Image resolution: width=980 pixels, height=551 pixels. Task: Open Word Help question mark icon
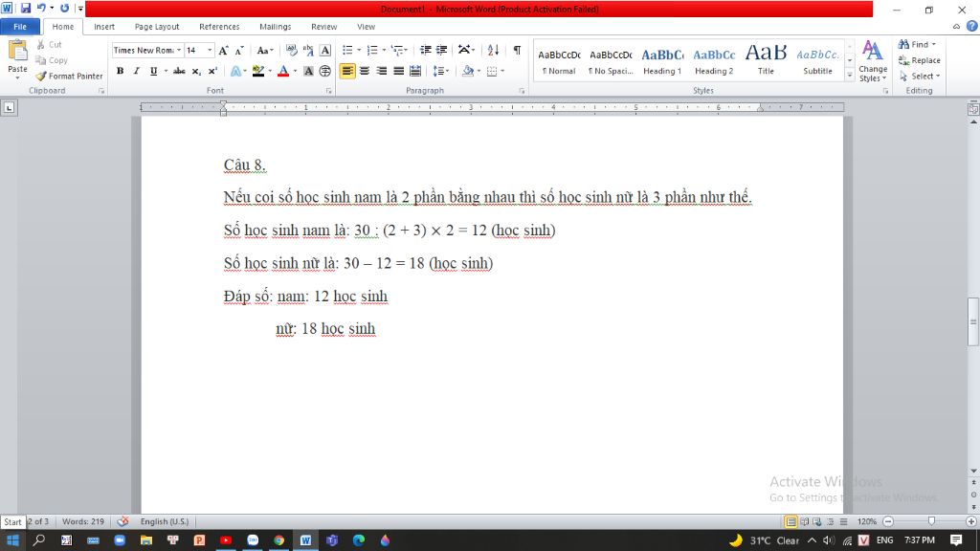972,26
